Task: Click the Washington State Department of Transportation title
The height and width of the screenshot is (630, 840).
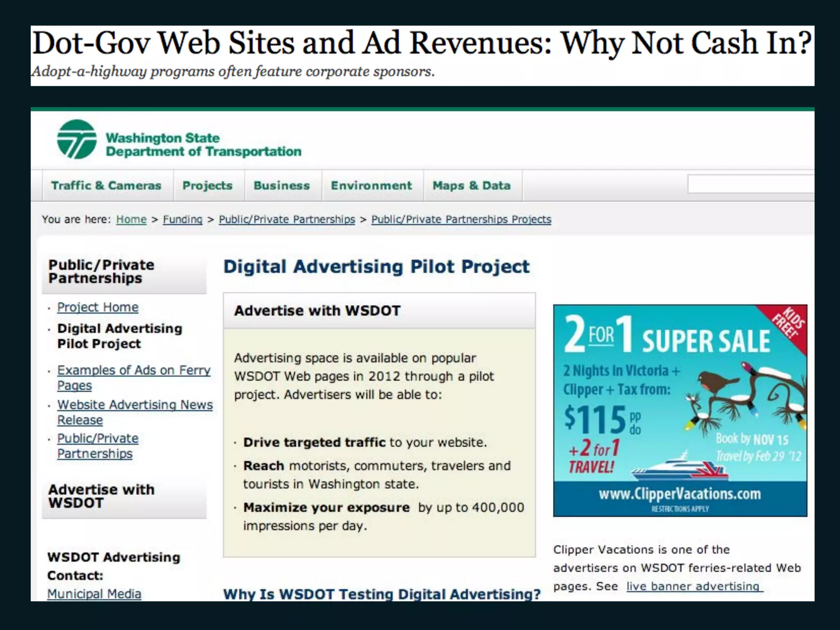Action: click(x=203, y=144)
